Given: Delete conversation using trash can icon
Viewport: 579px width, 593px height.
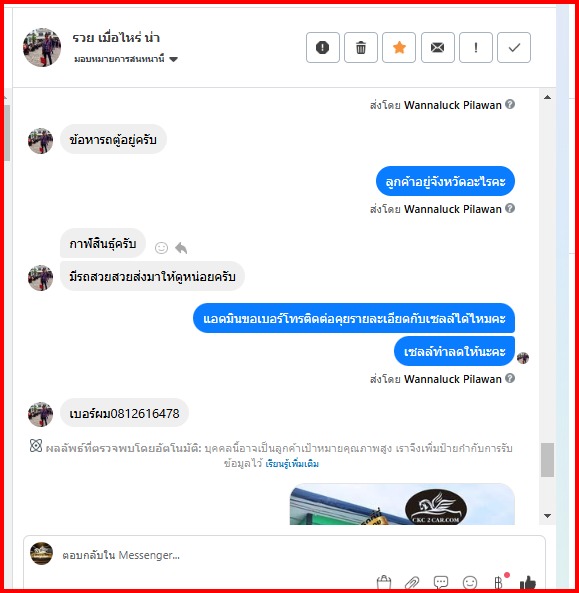Looking at the screenshot, I should point(361,48).
